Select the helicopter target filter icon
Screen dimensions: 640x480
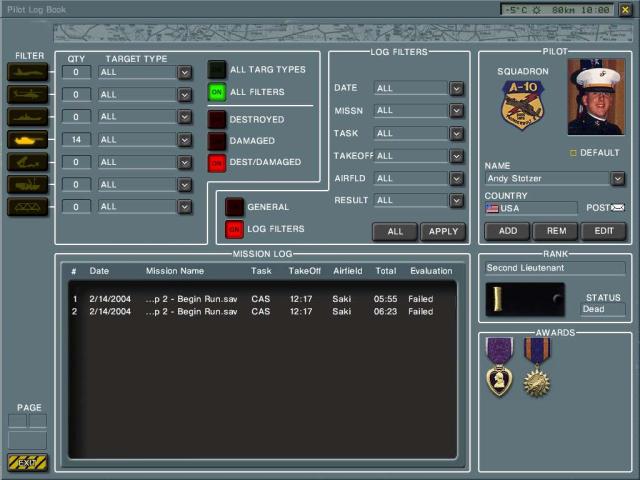tap(27, 94)
